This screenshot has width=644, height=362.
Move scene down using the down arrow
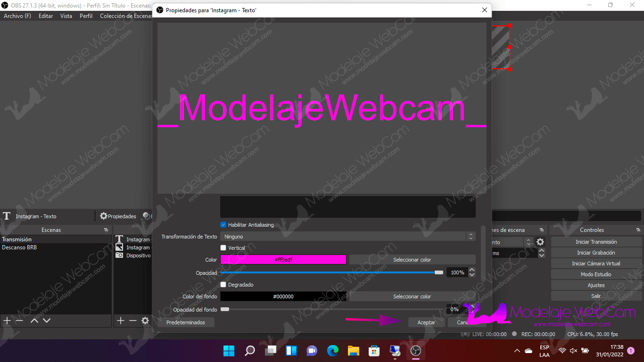coord(47,321)
